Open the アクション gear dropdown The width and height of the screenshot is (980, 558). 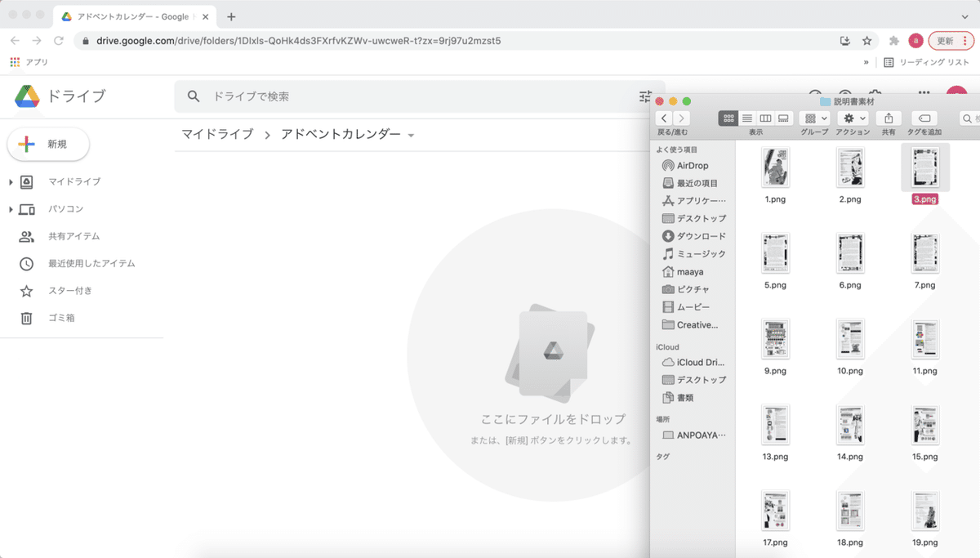853,117
